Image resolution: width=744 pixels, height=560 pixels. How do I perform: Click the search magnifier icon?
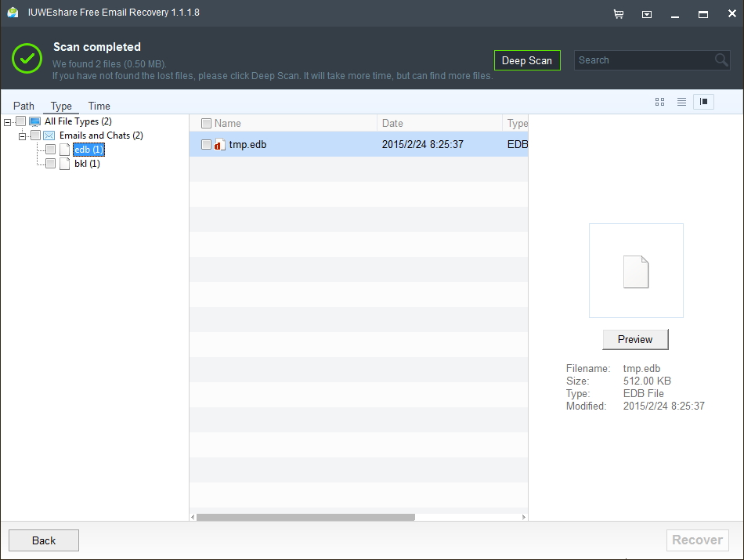pyautogui.click(x=721, y=60)
